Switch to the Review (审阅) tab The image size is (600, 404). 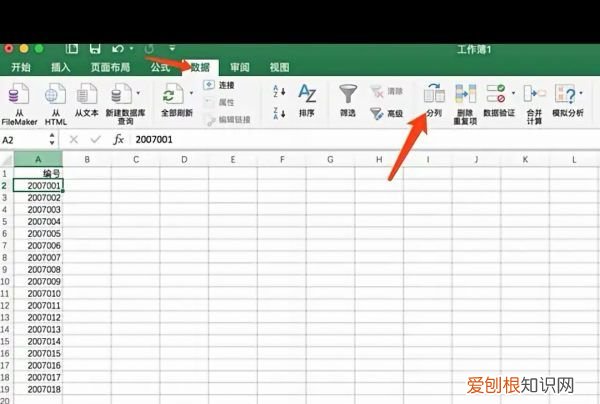point(240,67)
